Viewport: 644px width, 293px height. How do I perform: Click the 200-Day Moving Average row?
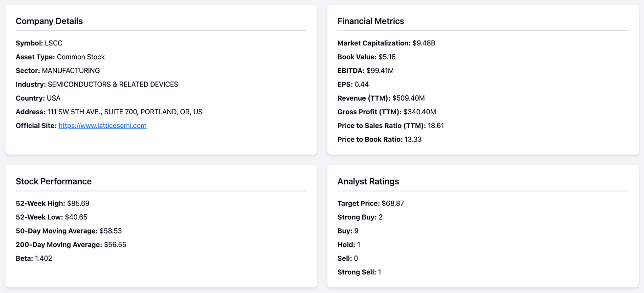click(70, 245)
